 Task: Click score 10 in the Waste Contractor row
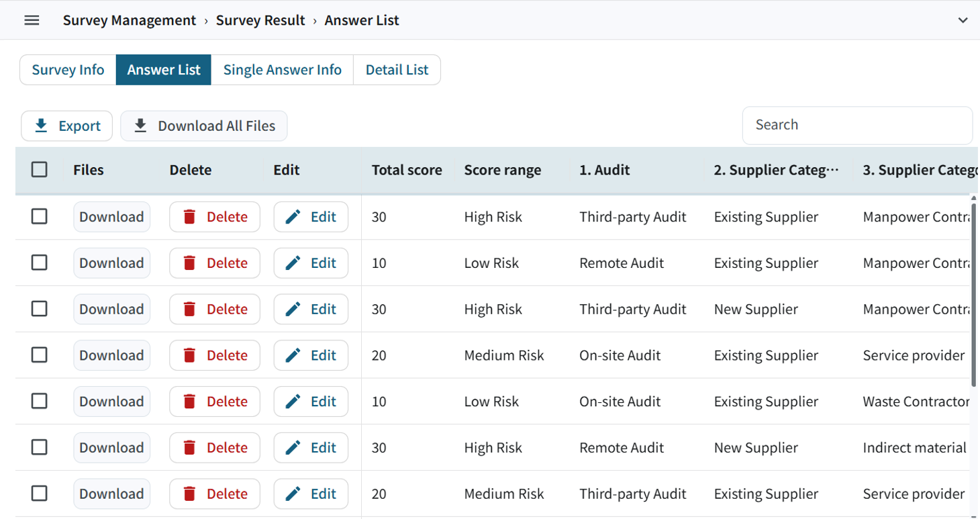pyautogui.click(x=379, y=402)
